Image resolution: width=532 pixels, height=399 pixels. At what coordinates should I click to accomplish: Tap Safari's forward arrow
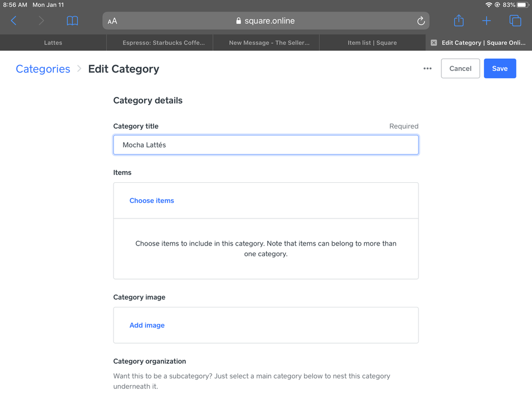pyautogui.click(x=41, y=21)
